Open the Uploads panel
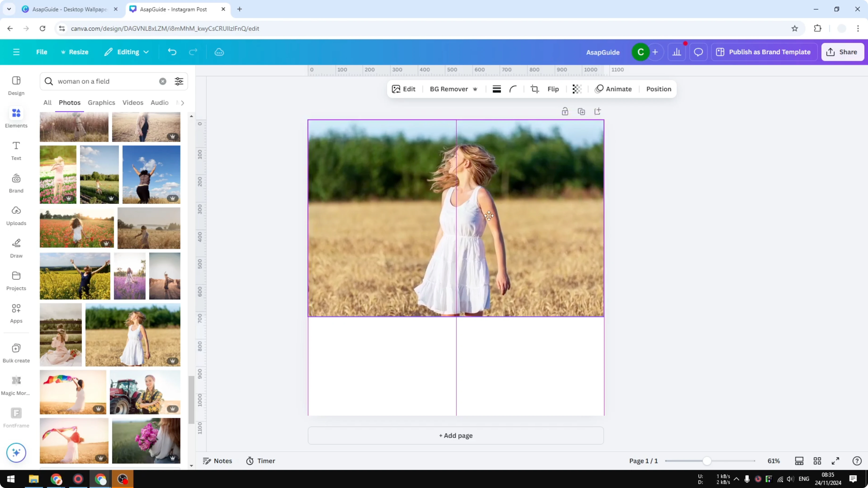Image resolution: width=868 pixels, height=488 pixels. pyautogui.click(x=16, y=215)
